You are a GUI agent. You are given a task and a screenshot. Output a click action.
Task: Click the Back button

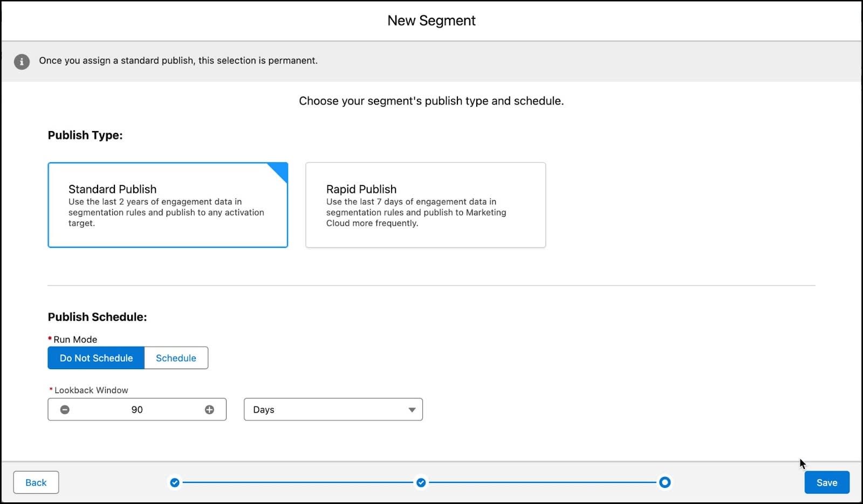pos(36,482)
